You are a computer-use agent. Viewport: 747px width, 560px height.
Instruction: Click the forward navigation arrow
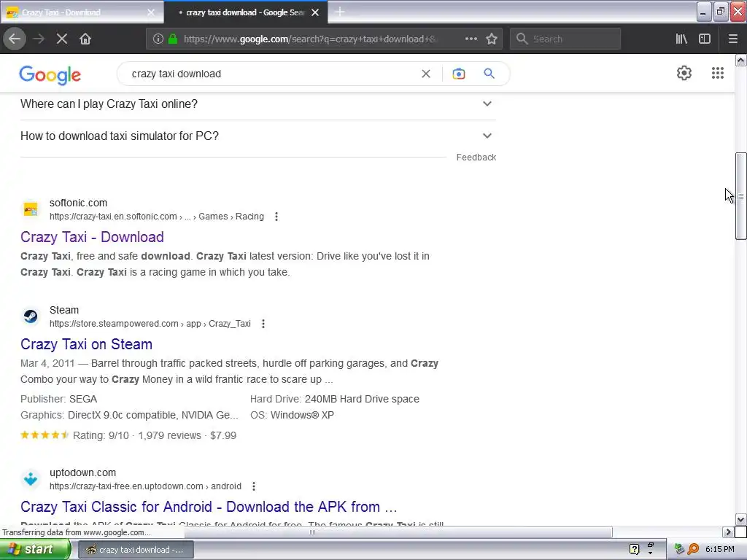point(39,39)
